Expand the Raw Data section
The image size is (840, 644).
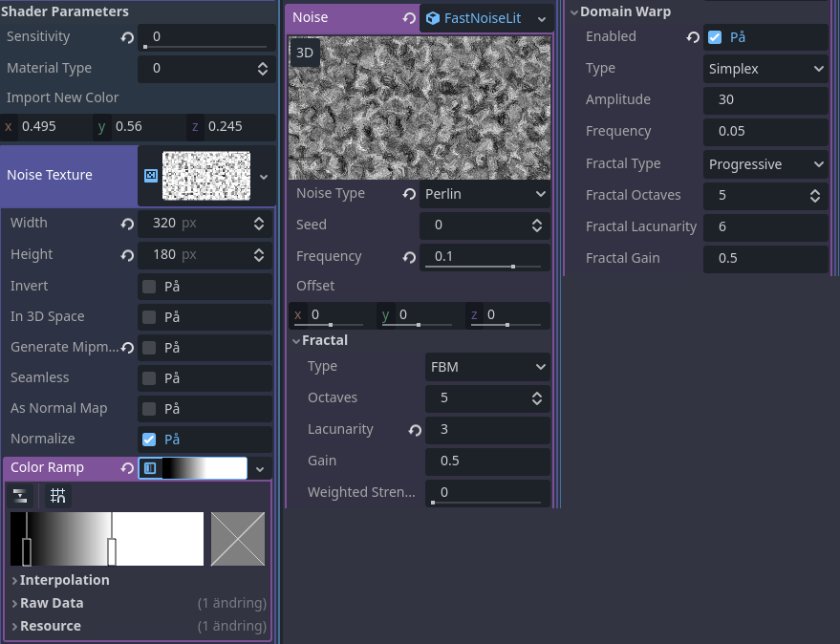[14, 603]
